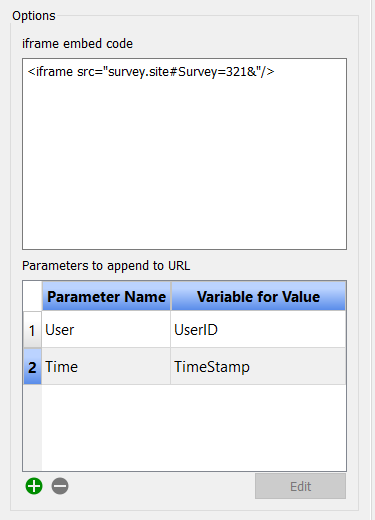Click the blank corner cell of the table
The width and height of the screenshot is (375, 520).
tap(32, 296)
